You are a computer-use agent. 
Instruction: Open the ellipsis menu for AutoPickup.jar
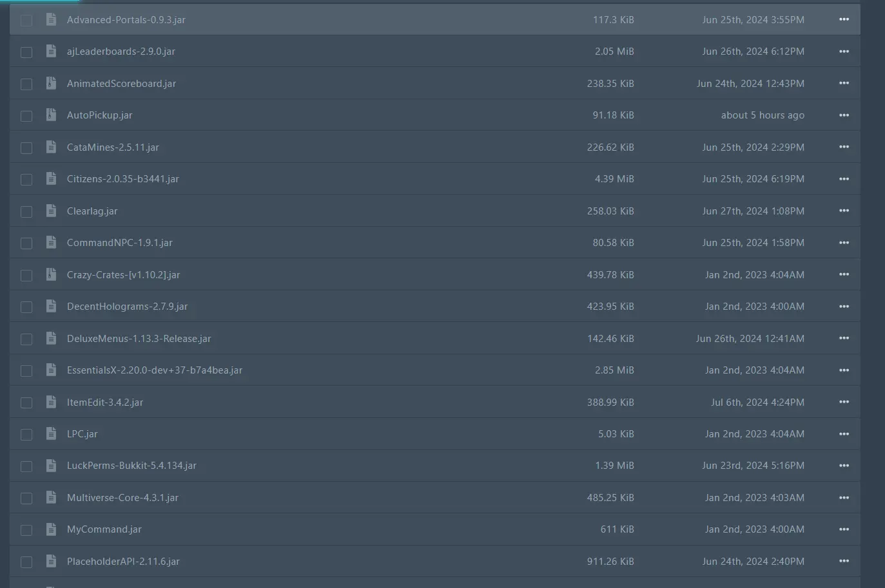(x=844, y=115)
